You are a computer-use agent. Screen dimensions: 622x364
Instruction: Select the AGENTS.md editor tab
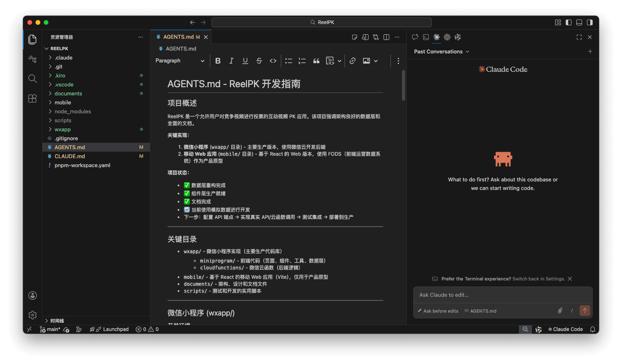(179, 37)
